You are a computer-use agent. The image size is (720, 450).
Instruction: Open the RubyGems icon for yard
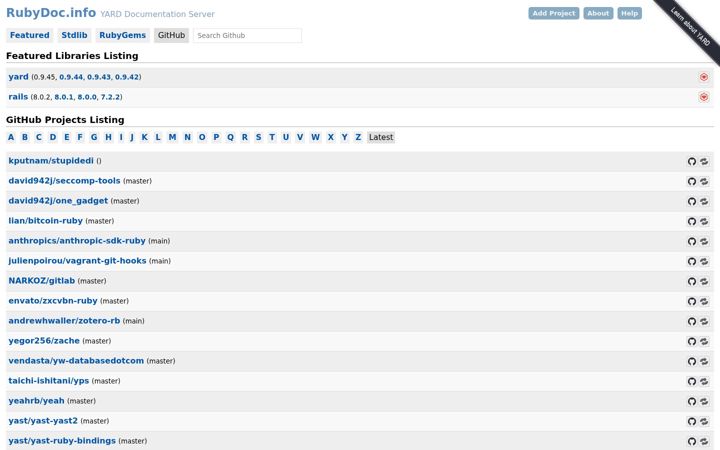point(703,77)
